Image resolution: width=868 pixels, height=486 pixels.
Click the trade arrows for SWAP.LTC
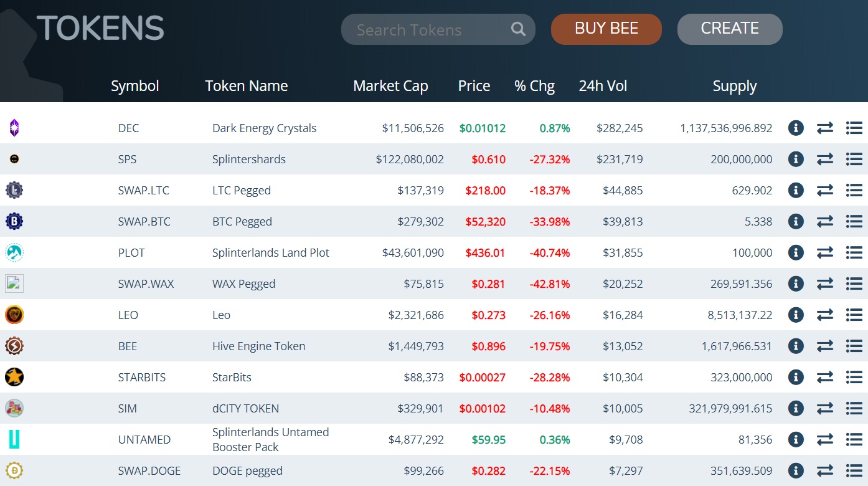pyautogui.click(x=825, y=190)
